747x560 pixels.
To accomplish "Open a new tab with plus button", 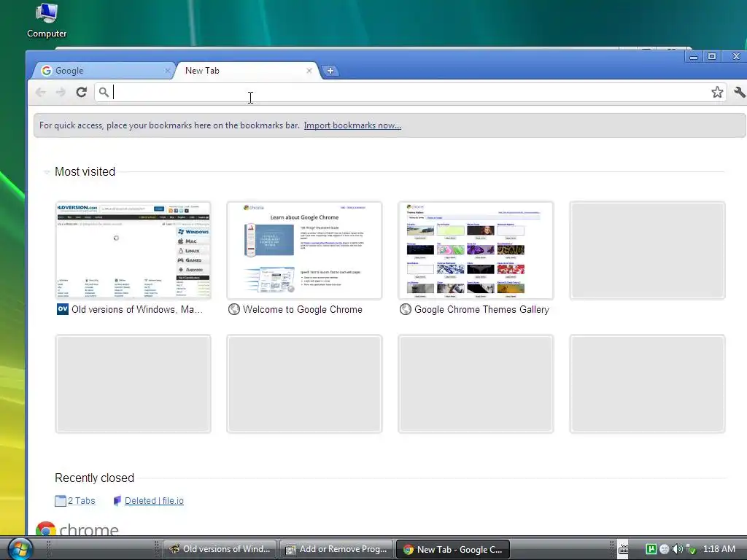I will pos(330,71).
